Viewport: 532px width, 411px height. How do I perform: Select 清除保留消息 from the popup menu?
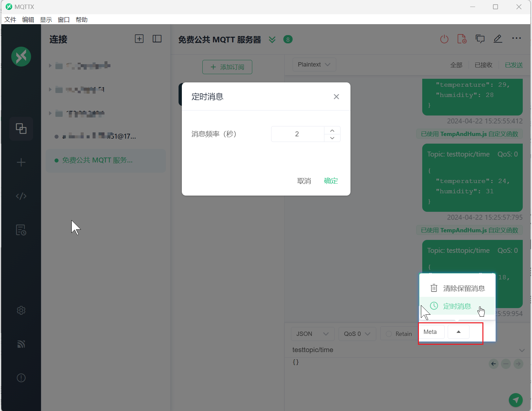point(457,288)
